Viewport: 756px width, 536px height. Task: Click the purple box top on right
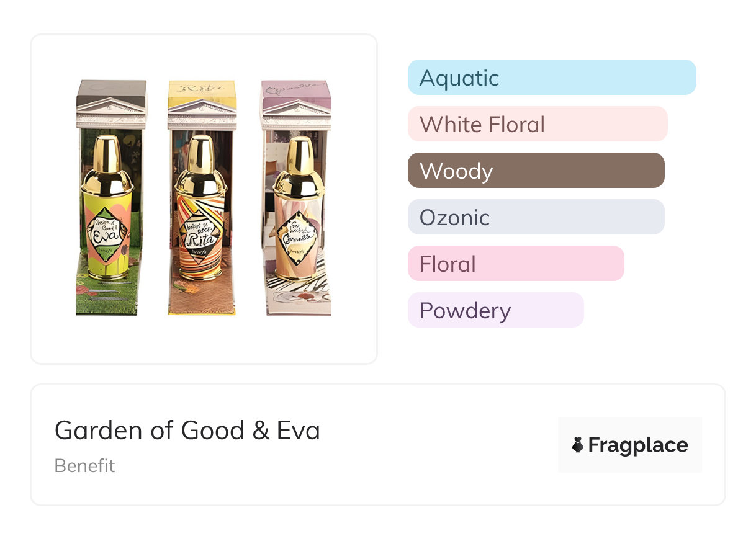pos(296,90)
